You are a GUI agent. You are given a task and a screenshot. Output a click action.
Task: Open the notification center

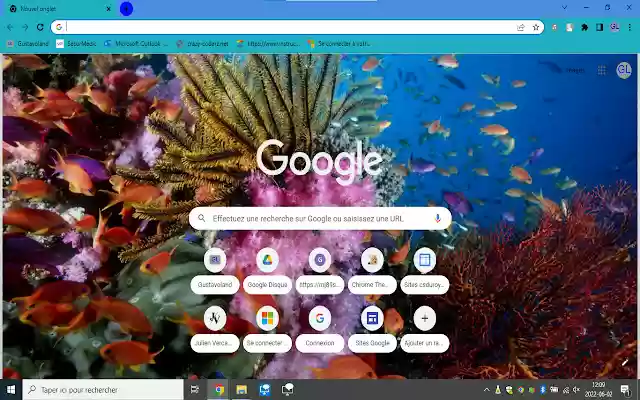625,390
